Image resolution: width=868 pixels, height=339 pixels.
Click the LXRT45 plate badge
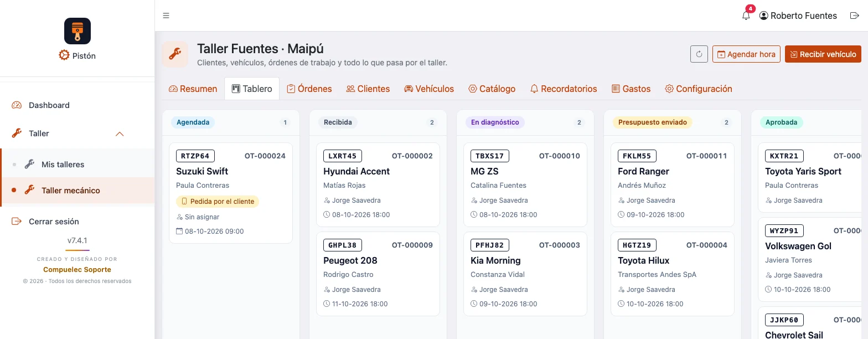click(343, 156)
